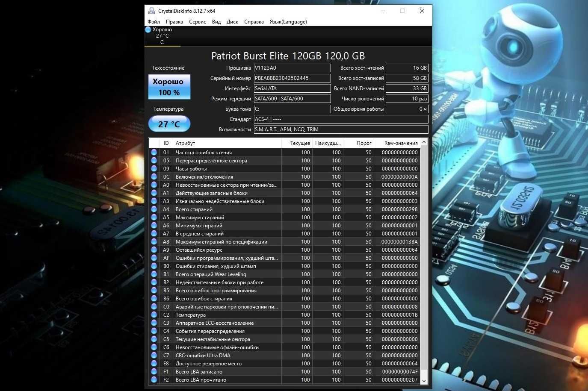Image resolution: width=588 pixels, height=391 pixels.
Task: Click the Прошивка field V1123A0
Action: (x=292, y=68)
